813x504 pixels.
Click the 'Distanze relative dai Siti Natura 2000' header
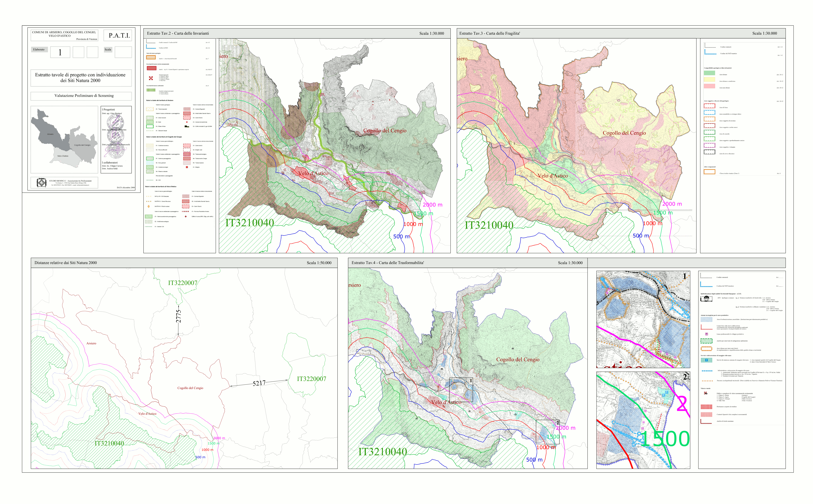66,263
